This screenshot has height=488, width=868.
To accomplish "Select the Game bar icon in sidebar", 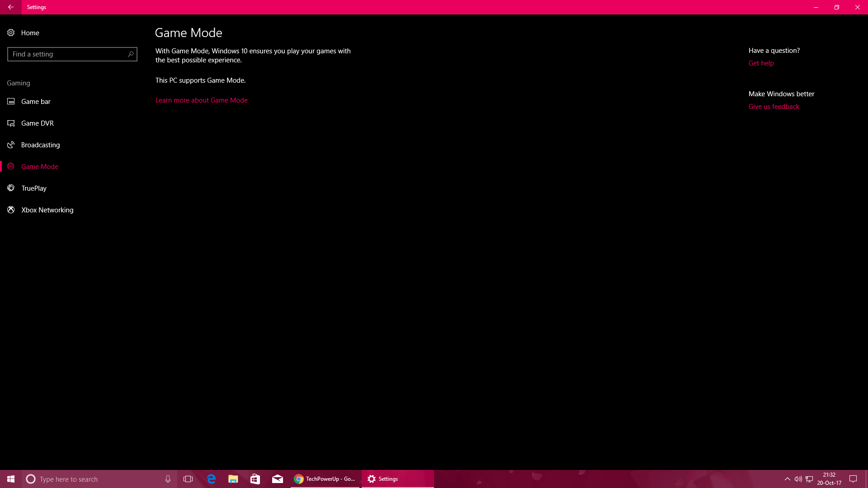I will (x=11, y=101).
